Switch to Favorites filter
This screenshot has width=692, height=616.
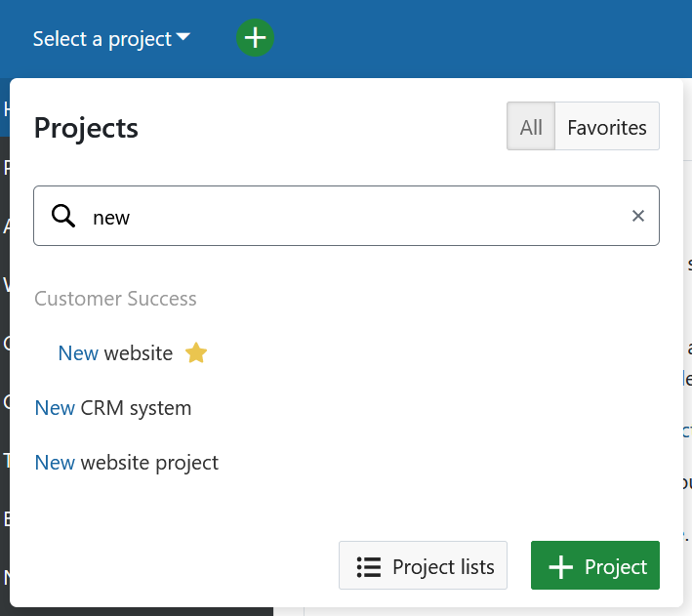tap(606, 127)
